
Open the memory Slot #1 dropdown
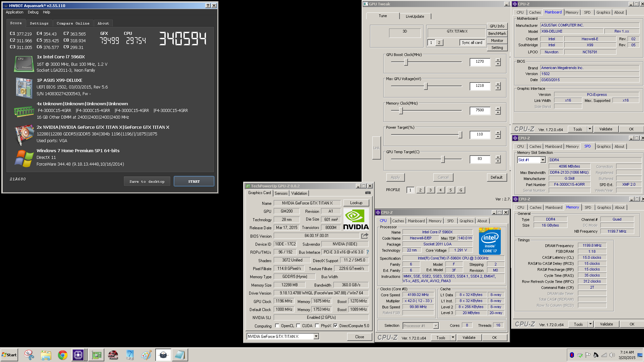point(543,160)
